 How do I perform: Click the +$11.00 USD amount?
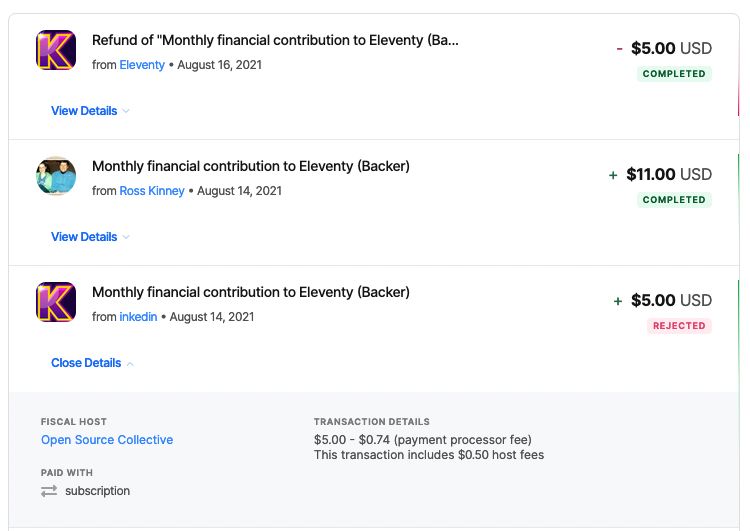[660, 174]
